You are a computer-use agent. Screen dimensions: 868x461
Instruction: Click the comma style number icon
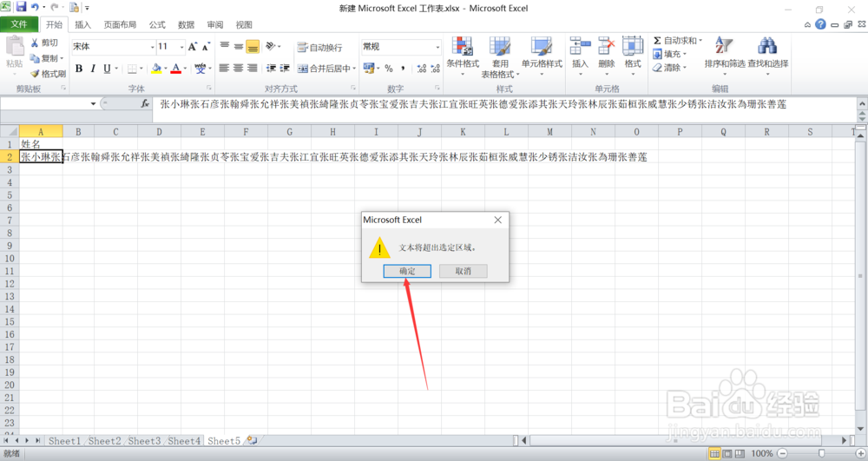point(403,68)
